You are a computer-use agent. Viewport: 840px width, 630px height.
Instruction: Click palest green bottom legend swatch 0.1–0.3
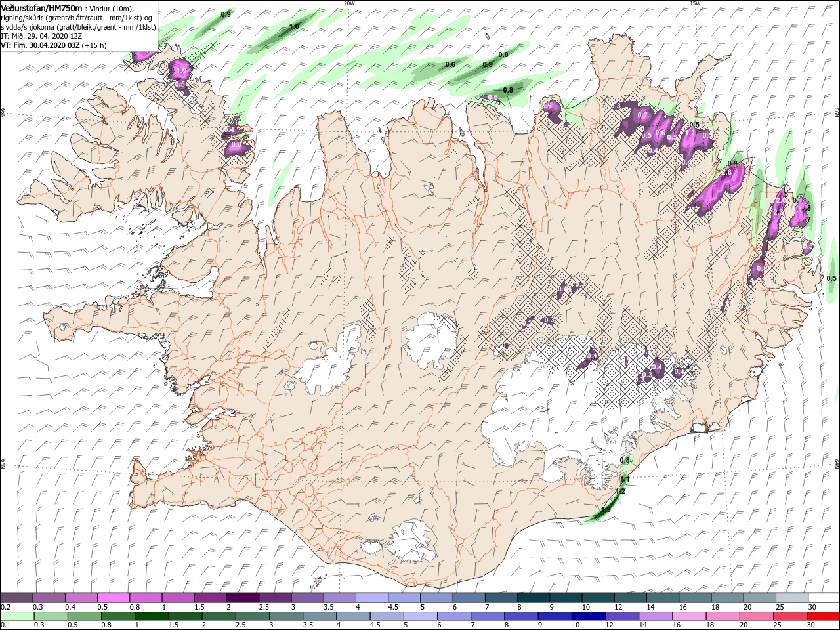click(17, 616)
